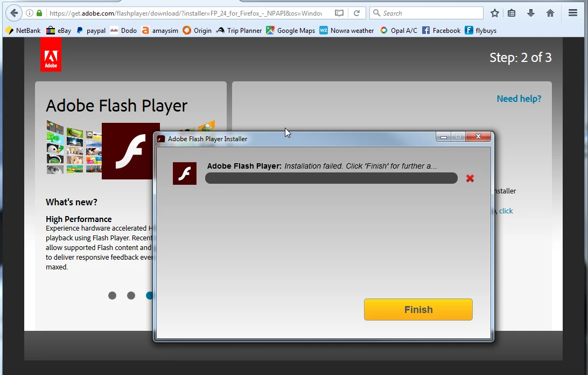Viewport: 588px width, 375px height.
Task: Click the 'High Performance' heading
Action: [79, 219]
